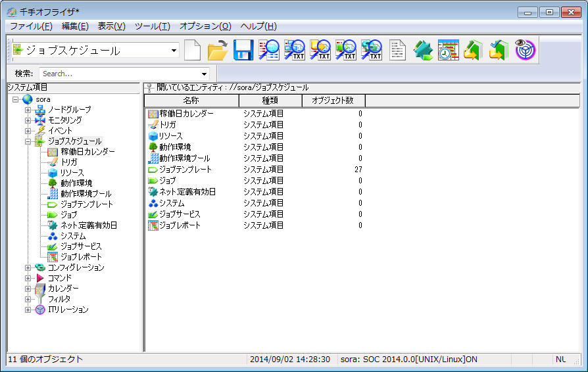
Task: Click the ジョブレポート report icon in the list
Action: point(153,225)
